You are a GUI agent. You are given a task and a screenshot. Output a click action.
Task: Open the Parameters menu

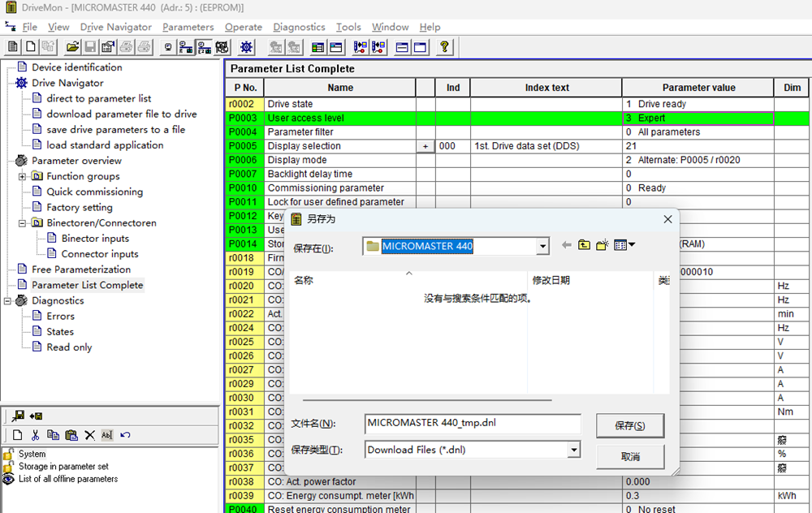pos(188,27)
